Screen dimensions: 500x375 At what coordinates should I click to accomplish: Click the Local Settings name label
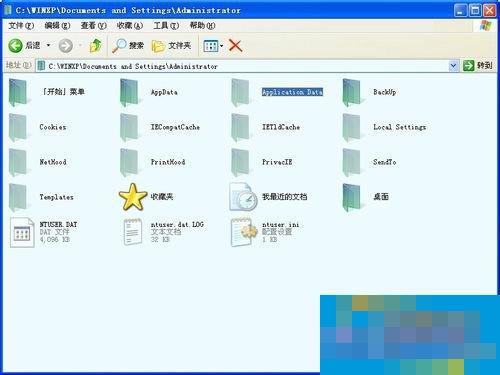point(399,127)
